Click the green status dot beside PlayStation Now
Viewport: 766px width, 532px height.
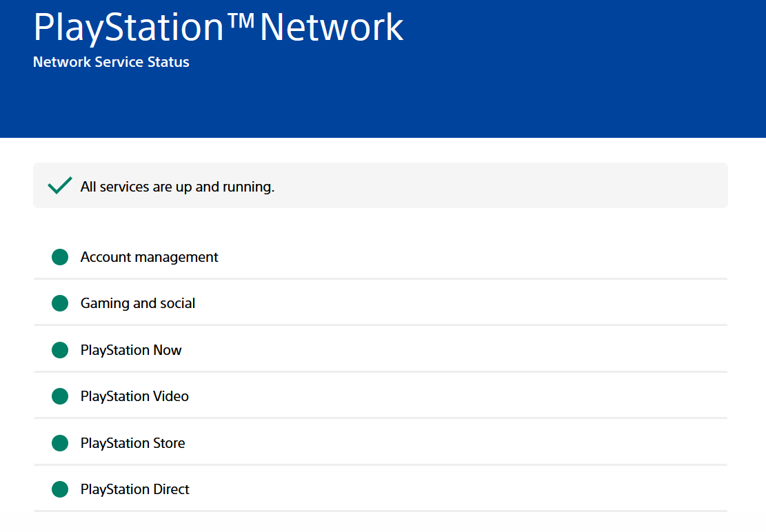60,350
